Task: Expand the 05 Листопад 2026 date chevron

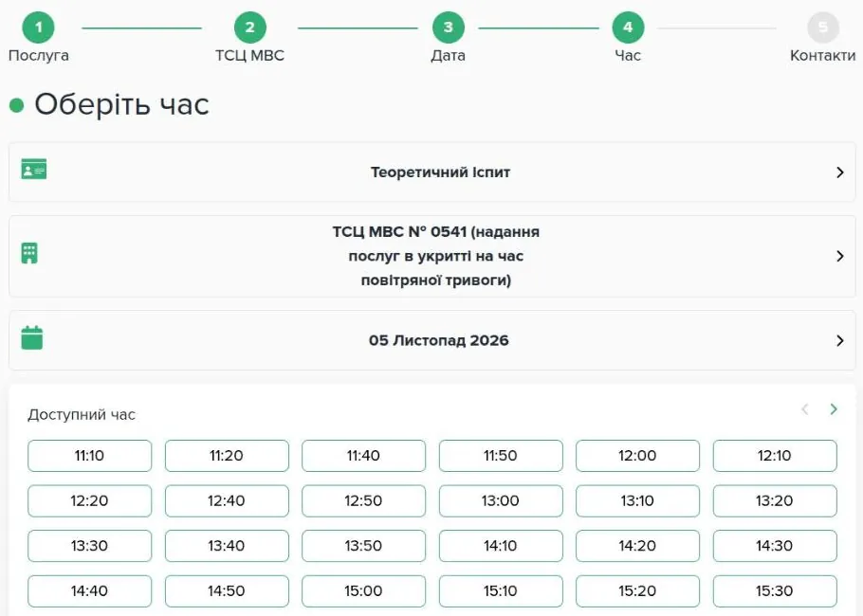Action: tap(840, 340)
